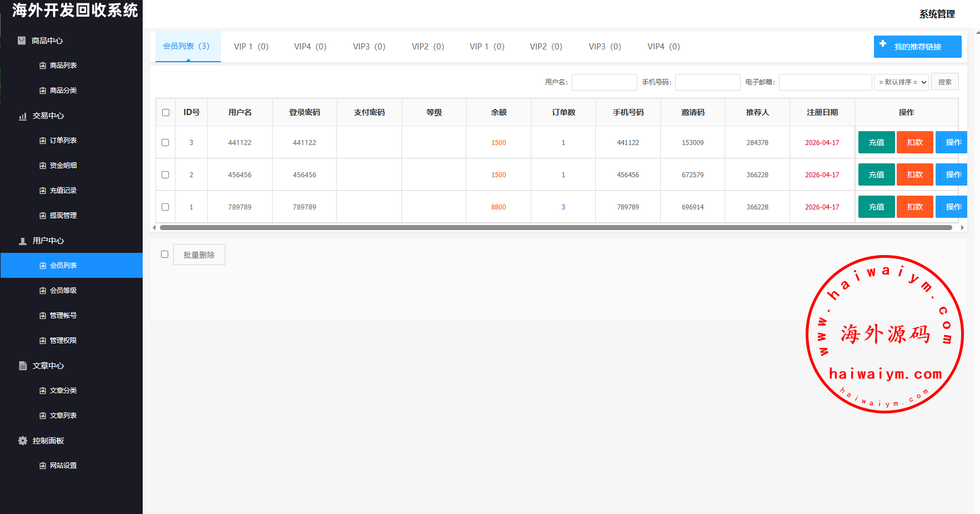
Task: Click the 交易中心 bar chart icon
Action: pos(23,116)
